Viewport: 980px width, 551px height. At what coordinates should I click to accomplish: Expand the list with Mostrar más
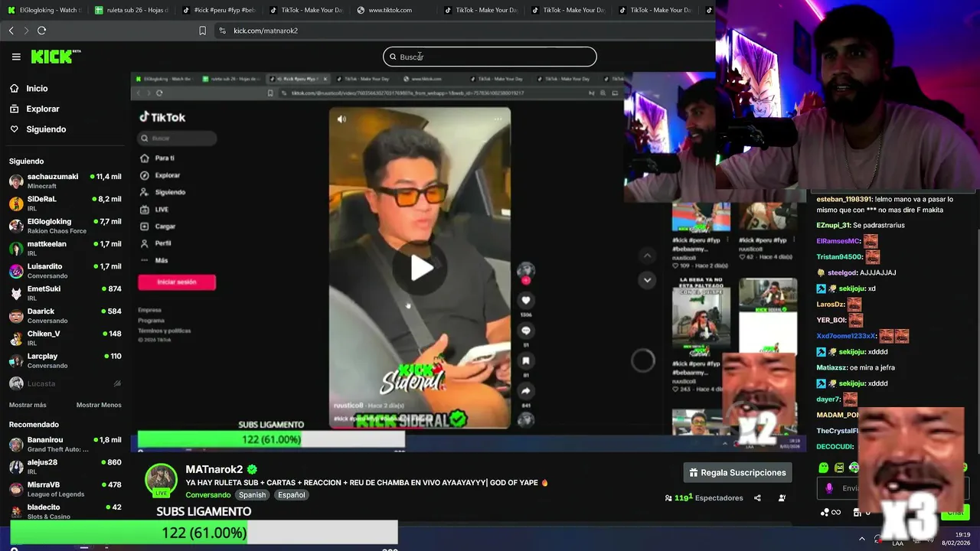28,405
